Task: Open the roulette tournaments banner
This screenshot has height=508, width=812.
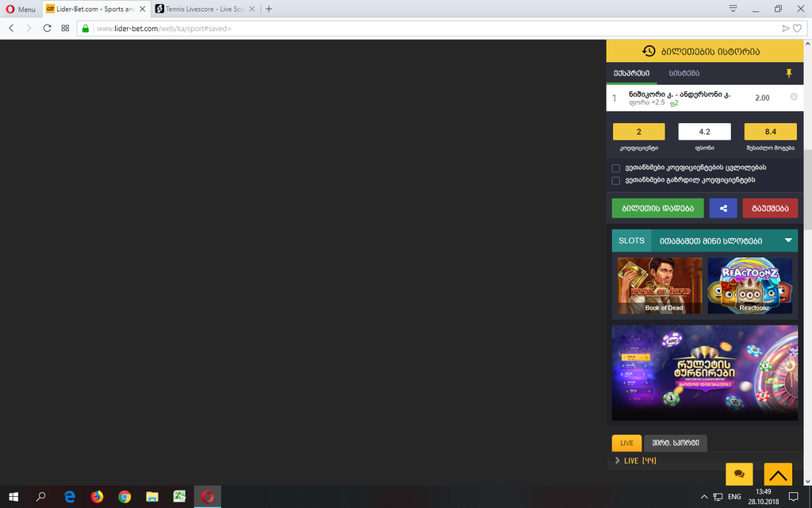Action: pos(705,373)
